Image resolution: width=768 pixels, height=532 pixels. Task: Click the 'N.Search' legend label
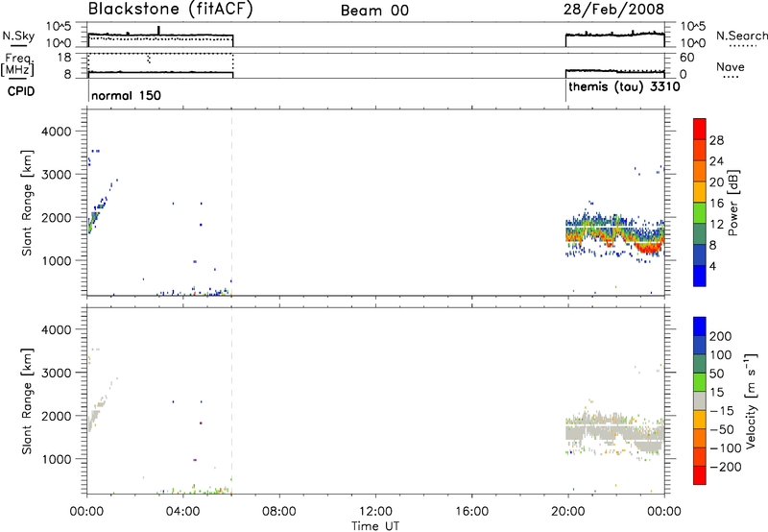tap(741, 36)
